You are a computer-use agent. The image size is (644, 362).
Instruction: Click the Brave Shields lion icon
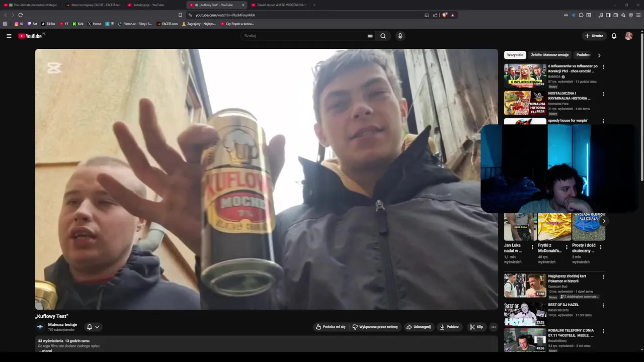click(x=444, y=15)
